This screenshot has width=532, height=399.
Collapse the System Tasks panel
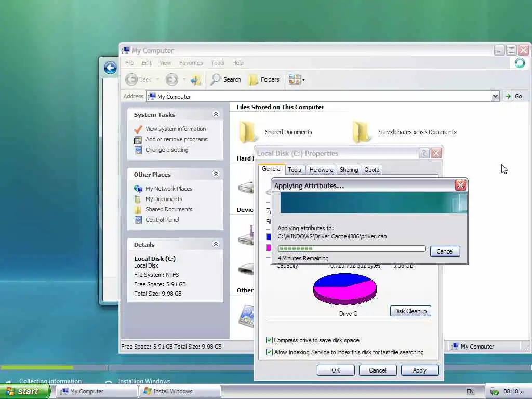click(x=216, y=114)
